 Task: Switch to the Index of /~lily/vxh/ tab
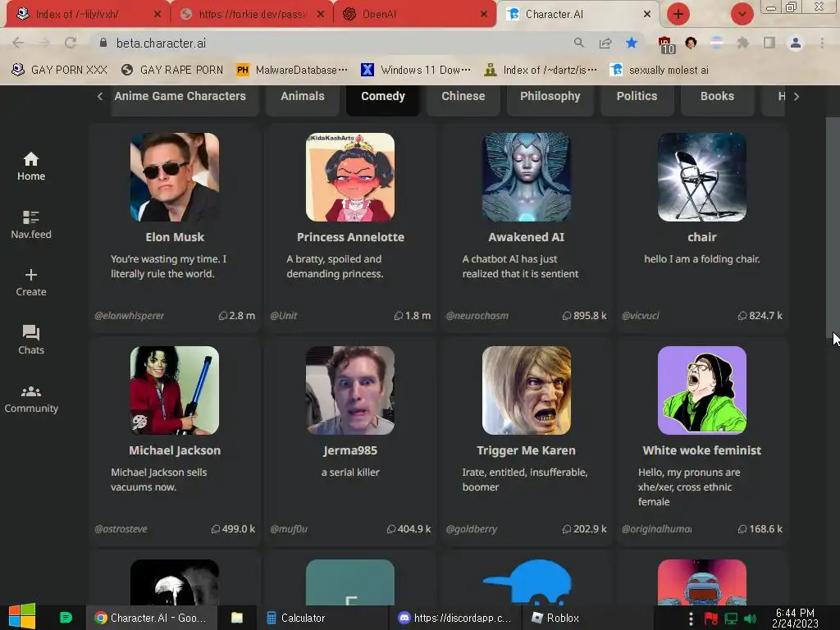coord(89,15)
